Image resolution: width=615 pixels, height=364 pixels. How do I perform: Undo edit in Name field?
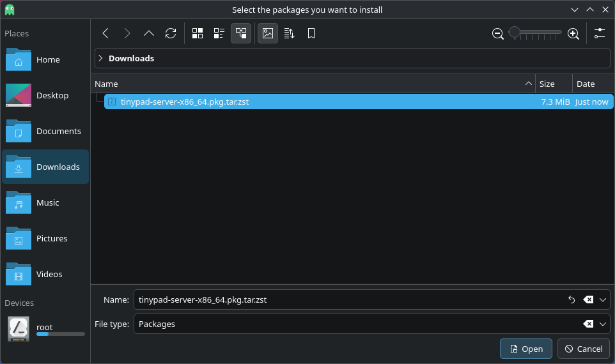click(572, 300)
